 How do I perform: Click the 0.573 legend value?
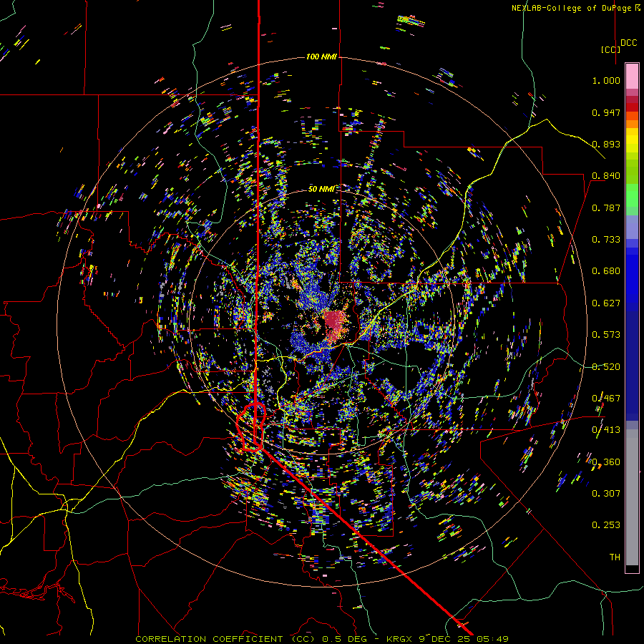pyautogui.click(x=606, y=335)
